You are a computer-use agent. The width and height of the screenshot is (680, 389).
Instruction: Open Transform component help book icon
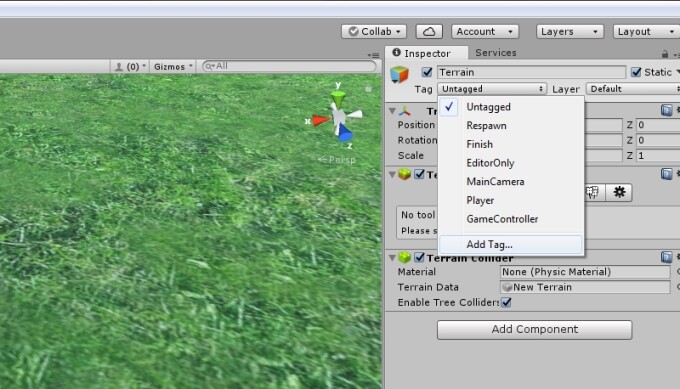pyautogui.click(x=667, y=110)
